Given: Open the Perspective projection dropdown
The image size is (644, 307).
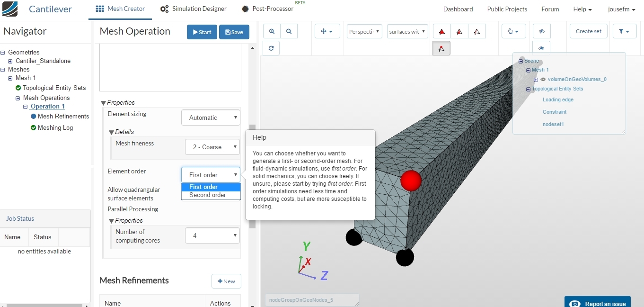Looking at the screenshot, I should tap(364, 32).
